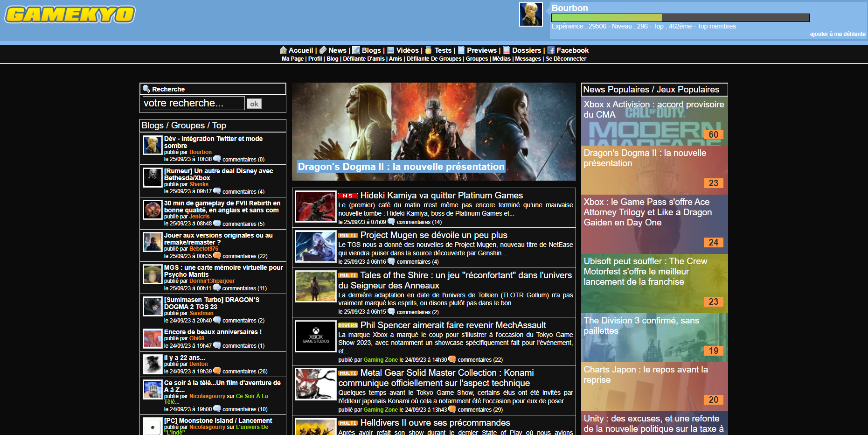Click orange comment bubble for 'il y a 22 ans' post
The height and width of the screenshot is (435, 868).
(x=217, y=371)
